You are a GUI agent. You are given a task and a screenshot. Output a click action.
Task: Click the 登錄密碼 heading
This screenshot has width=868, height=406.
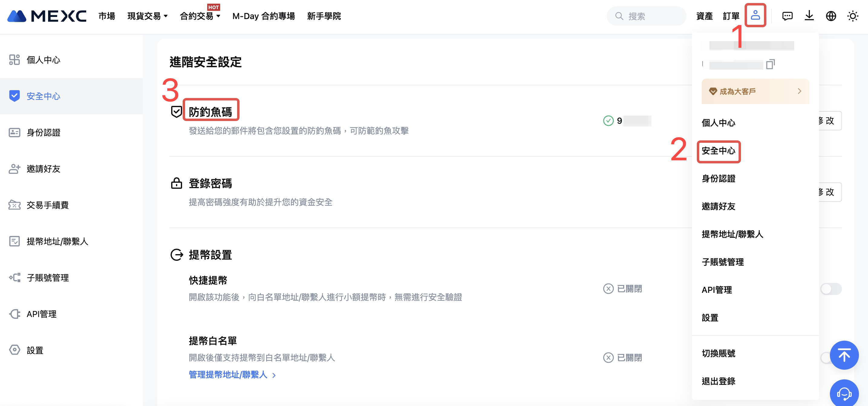pos(210,183)
